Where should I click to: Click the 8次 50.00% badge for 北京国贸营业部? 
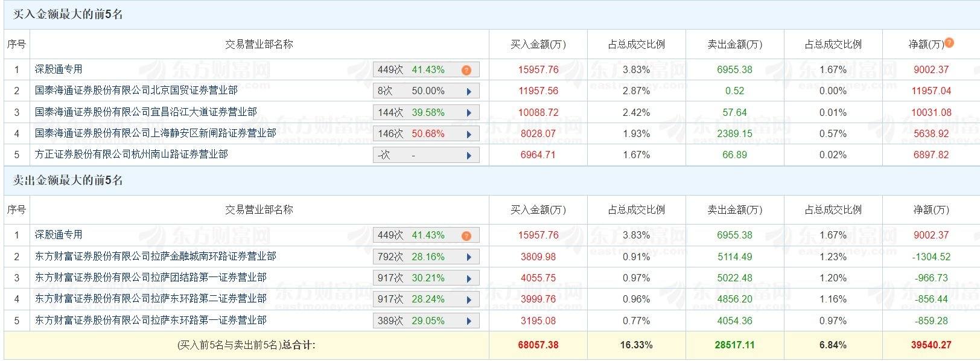(422, 90)
